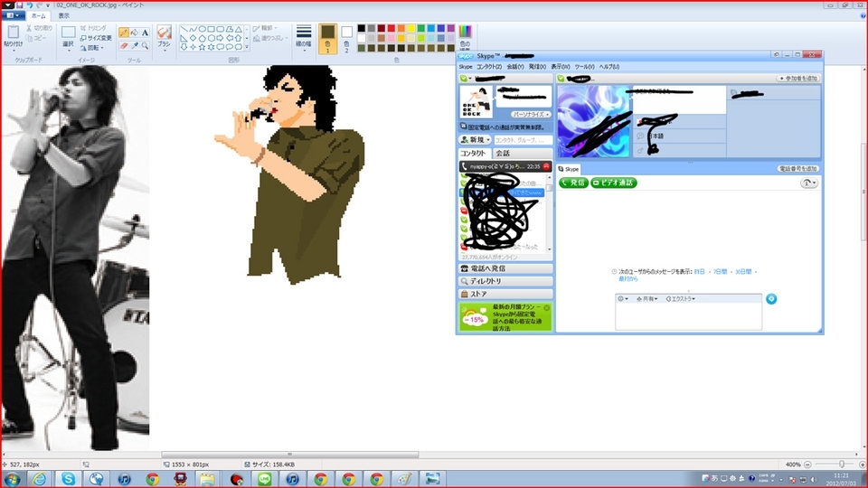The width and height of the screenshot is (868, 488).
Task: Open the Skype Store (ストア) button
Action: coord(505,294)
